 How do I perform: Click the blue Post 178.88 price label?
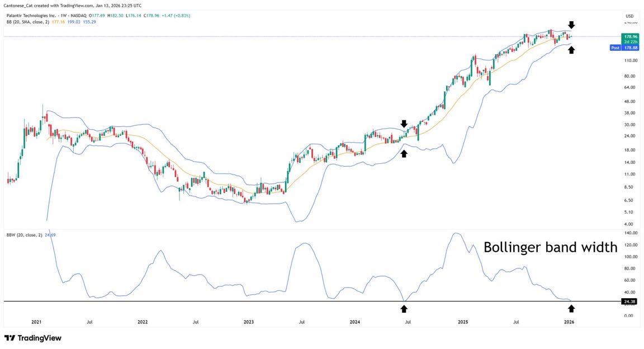click(623, 48)
